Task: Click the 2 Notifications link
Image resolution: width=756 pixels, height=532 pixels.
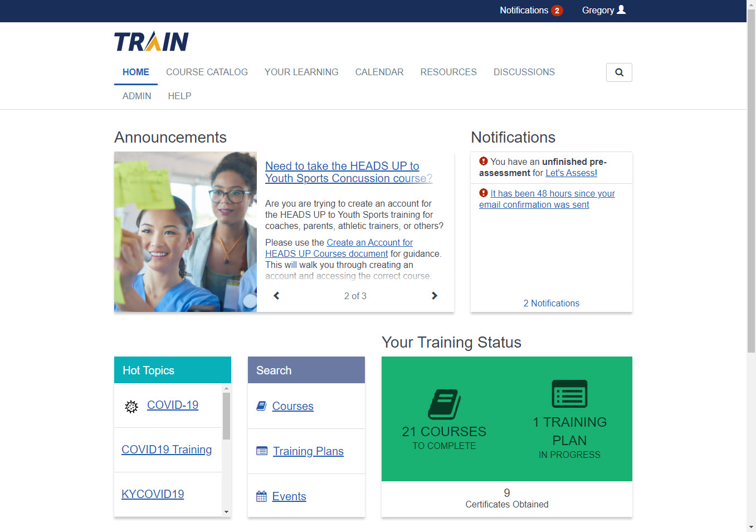Action: pyautogui.click(x=552, y=304)
